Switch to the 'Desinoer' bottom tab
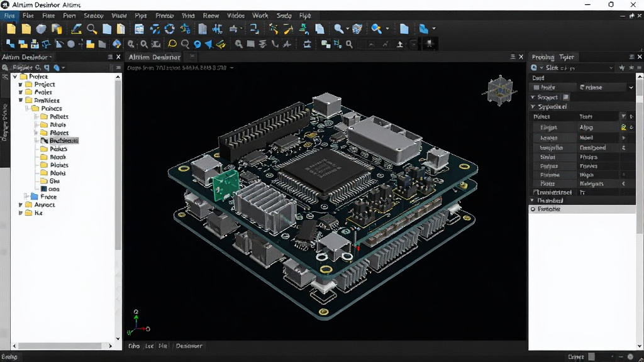The height and width of the screenshot is (362, 644). point(189,346)
